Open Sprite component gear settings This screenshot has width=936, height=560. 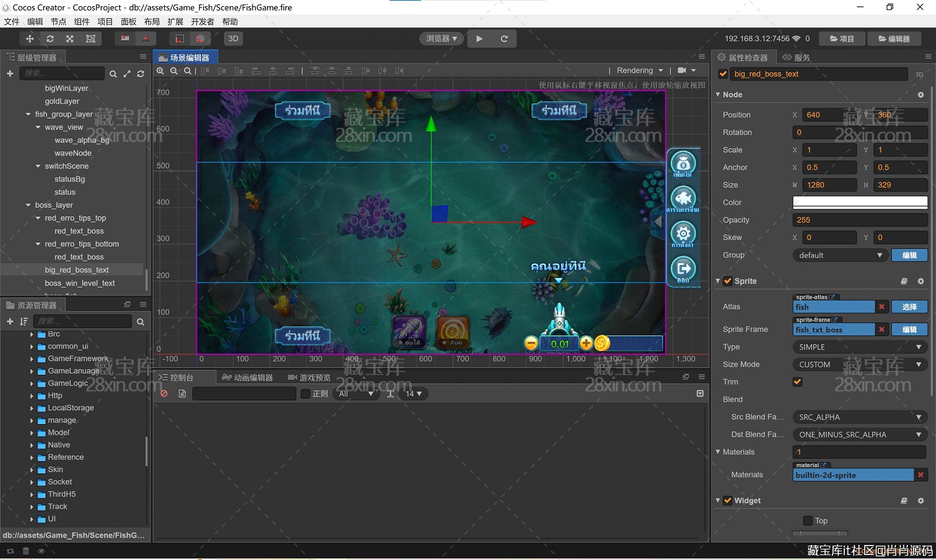click(920, 281)
